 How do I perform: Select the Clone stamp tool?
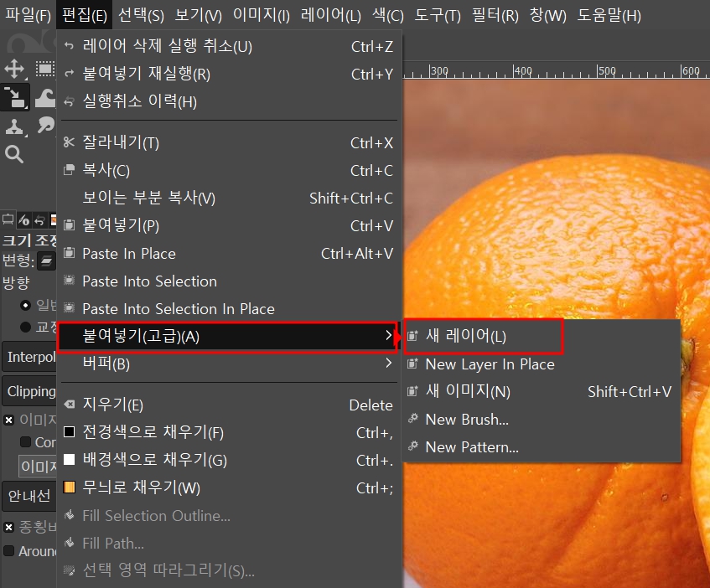(x=14, y=126)
